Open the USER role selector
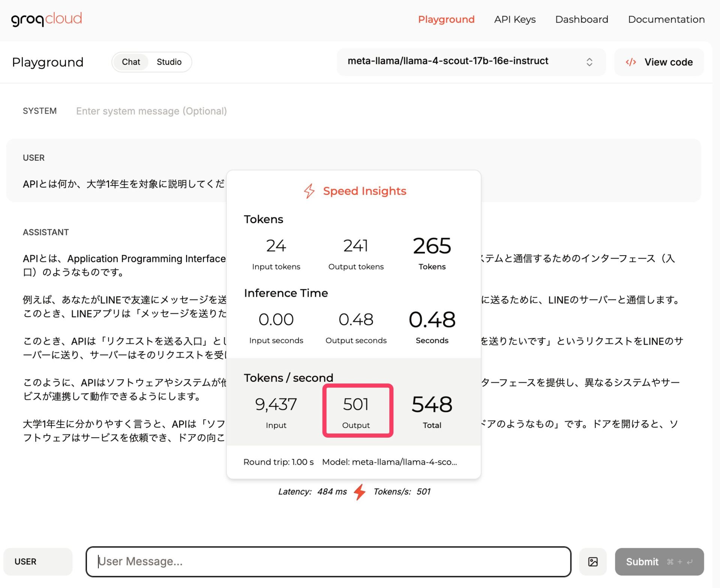Screen dimensions: 720x588 point(37,561)
